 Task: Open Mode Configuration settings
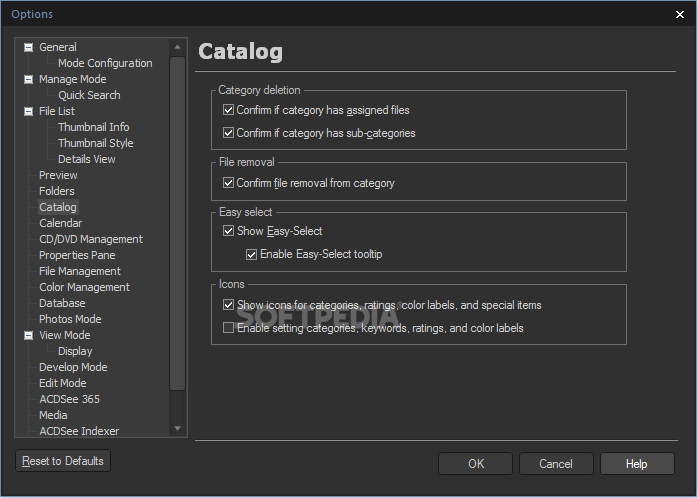click(x=105, y=63)
